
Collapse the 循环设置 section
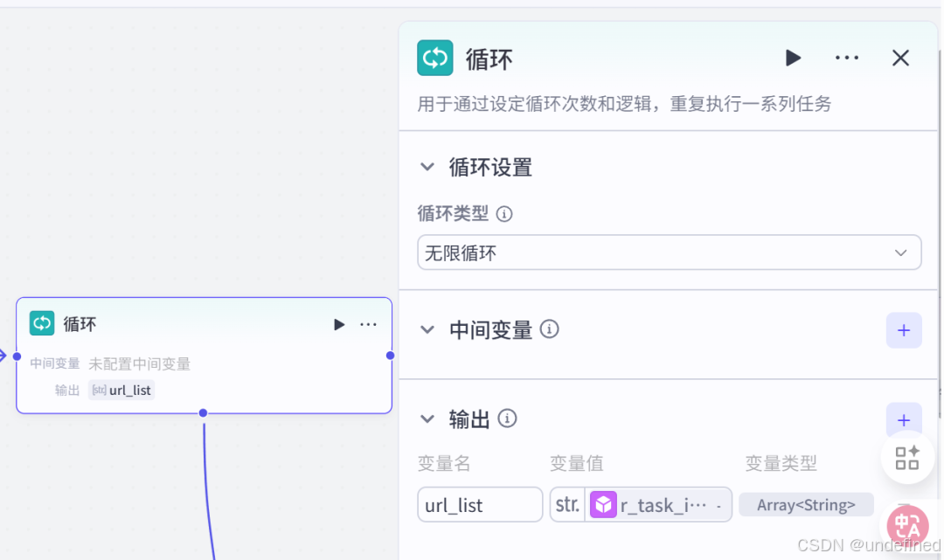[x=427, y=167]
